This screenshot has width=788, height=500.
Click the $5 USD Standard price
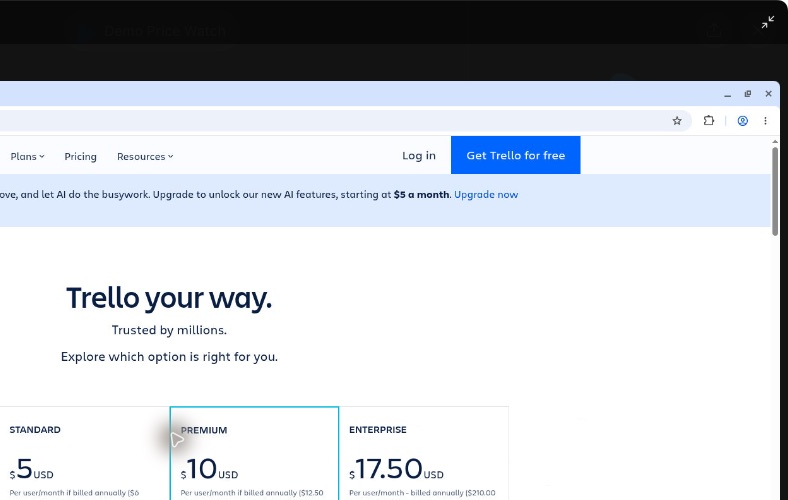31,469
